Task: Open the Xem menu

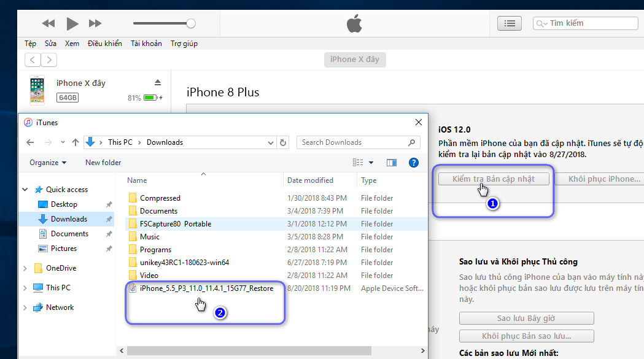Action: point(72,44)
